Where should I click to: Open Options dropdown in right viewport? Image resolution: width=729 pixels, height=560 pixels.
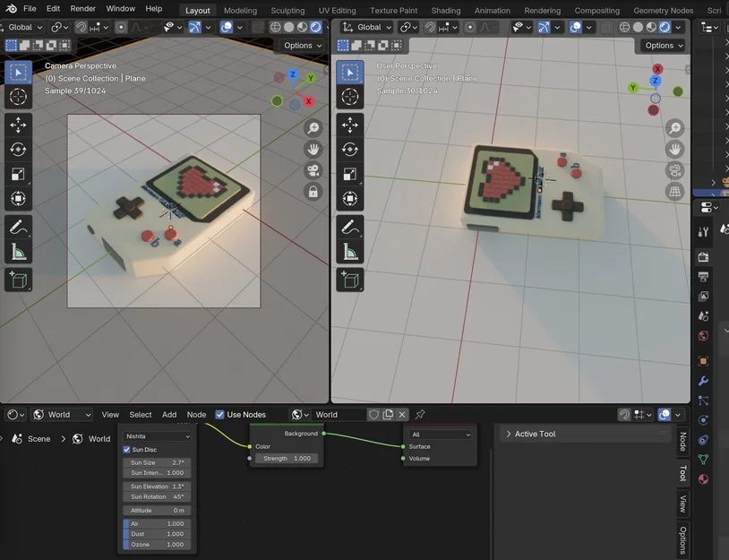(x=664, y=46)
